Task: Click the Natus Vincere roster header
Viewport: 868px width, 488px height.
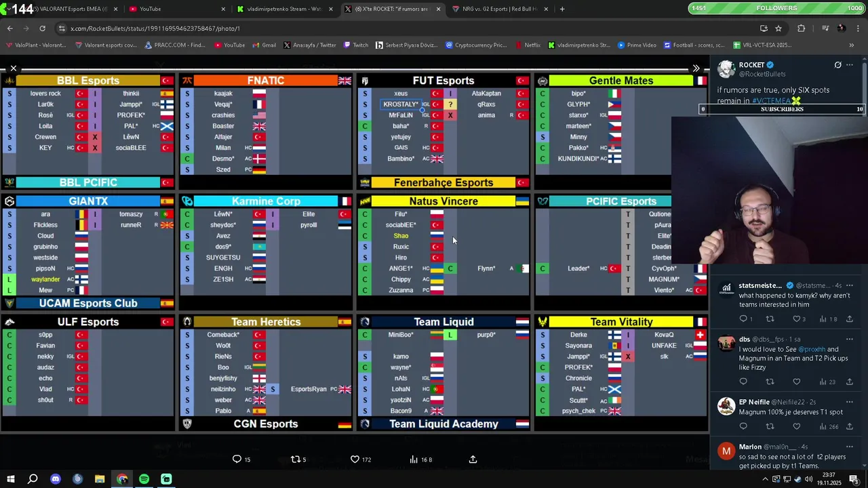Action: tap(443, 201)
